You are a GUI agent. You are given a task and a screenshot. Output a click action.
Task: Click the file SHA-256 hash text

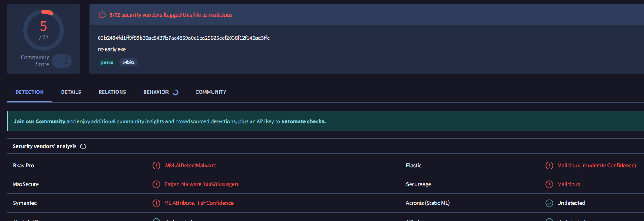point(184,38)
